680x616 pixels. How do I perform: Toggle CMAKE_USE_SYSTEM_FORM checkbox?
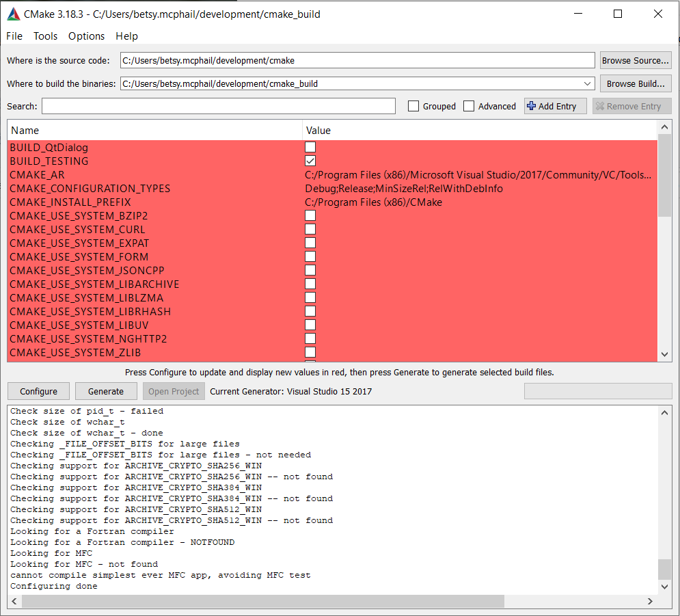tap(310, 256)
